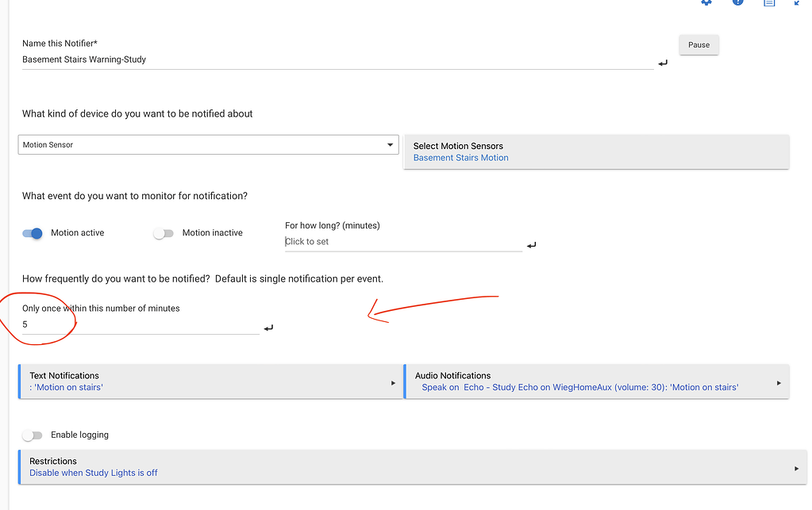Click the Basement Stairs Motion link
812x510 pixels.
click(460, 158)
